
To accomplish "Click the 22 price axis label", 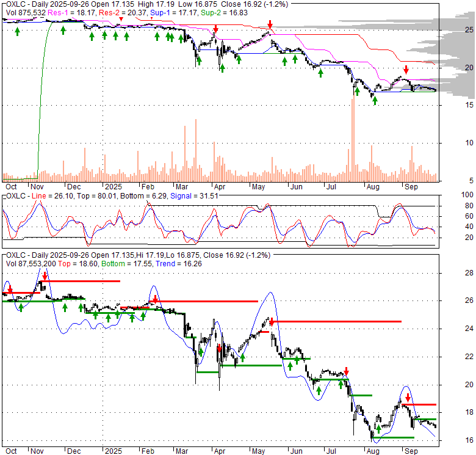I will pos(469,357).
